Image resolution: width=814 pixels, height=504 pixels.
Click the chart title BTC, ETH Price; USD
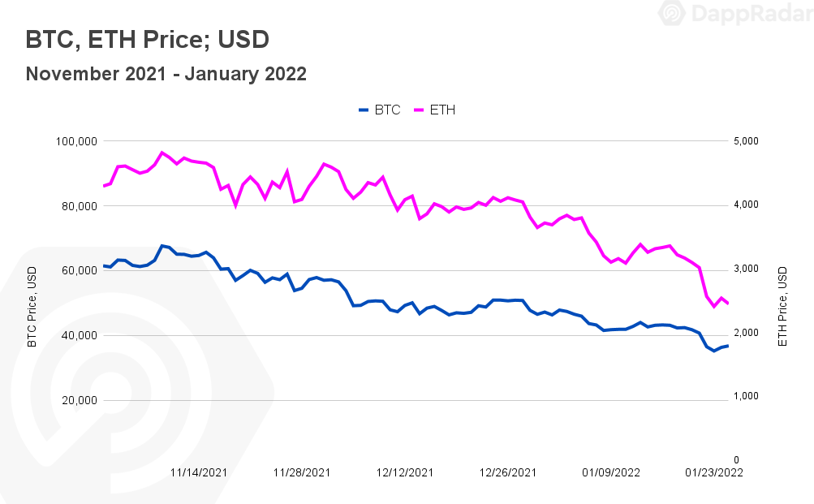(148, 40)
